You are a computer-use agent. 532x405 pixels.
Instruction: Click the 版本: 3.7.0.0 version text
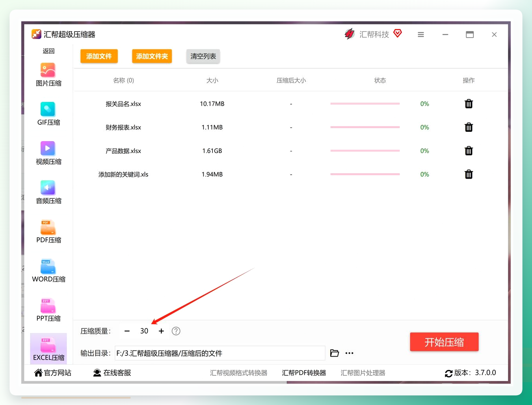click(x=475, y=373)
